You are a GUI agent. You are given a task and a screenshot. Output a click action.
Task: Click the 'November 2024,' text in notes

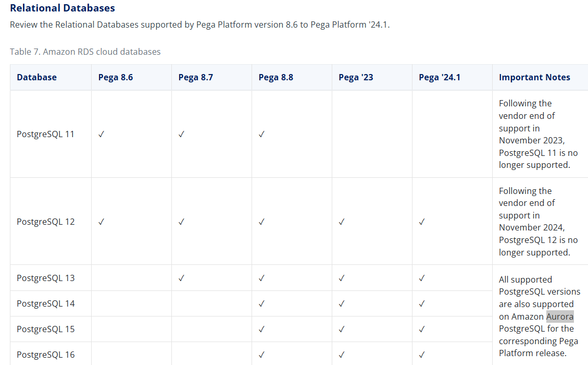532,227
